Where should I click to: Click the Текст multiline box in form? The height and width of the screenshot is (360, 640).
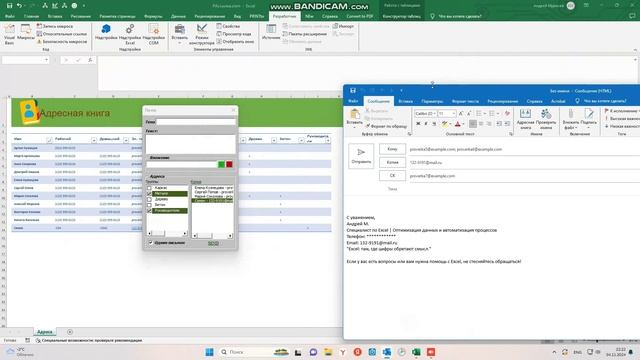(x=191, y=144)
